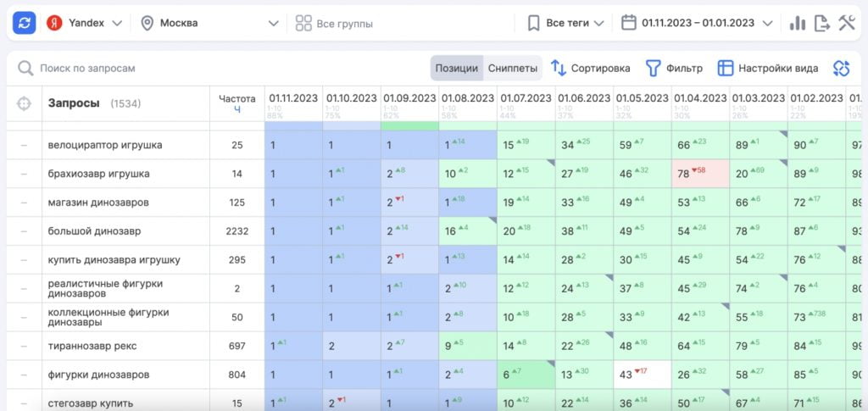Click the blue refresh data icon
The height and width of the screenshot is (411, 868).
(24, 23)
